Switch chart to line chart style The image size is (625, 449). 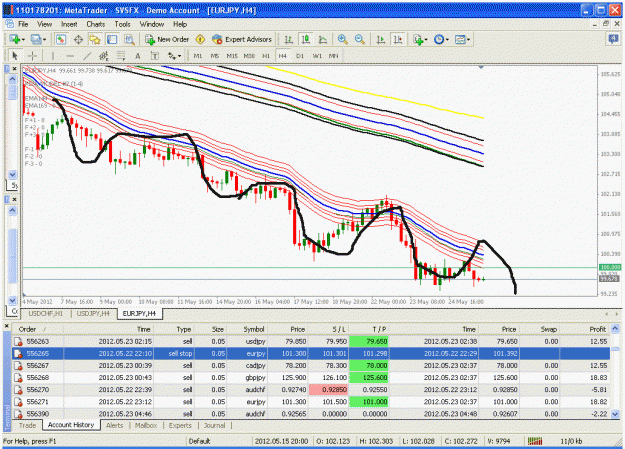point(323,39)
